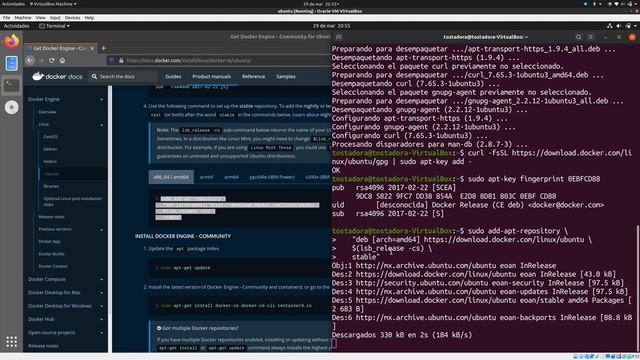Open the Fedora install page link
The width and height of the screenshot is (640, 360).
(50, 161)
